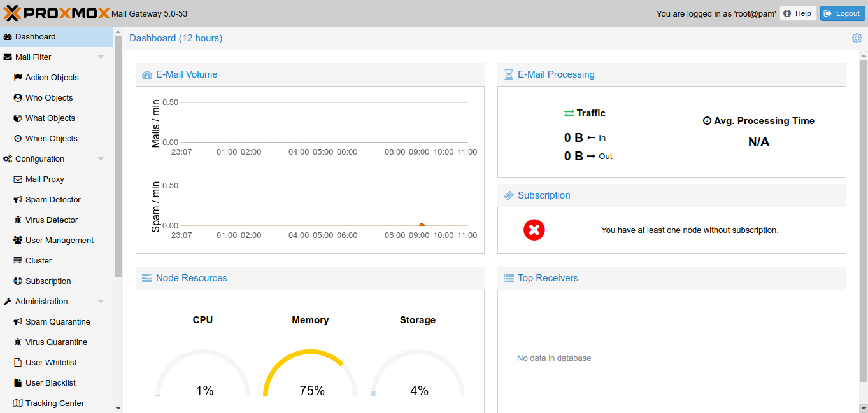Open Spam Detector settings
Image resolution: width=868 pixels, height=413 pixels.
(x=57, y=200)
